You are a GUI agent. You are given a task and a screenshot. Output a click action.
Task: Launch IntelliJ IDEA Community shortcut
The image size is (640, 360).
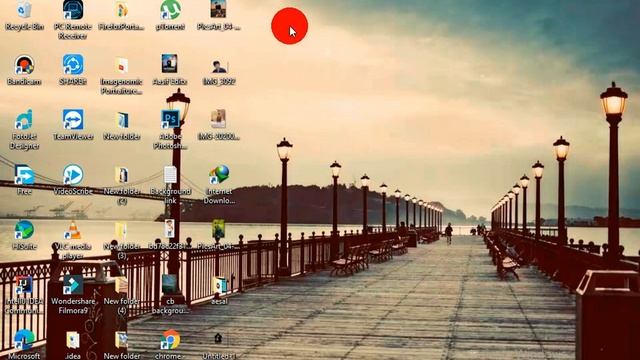click(24, 285)
